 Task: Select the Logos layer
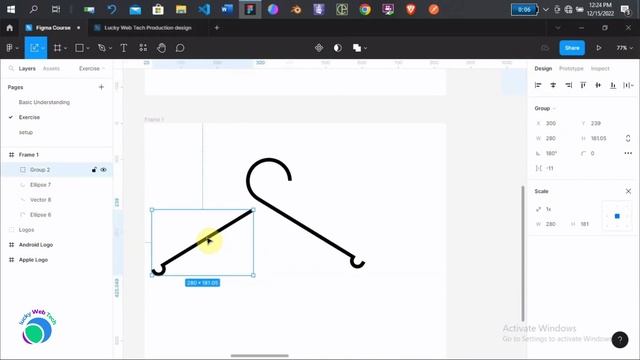pos(26,230)
